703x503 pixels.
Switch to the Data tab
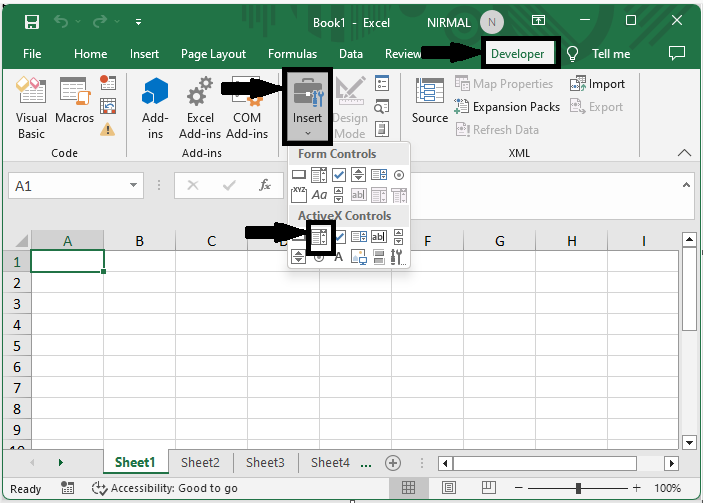351,54
